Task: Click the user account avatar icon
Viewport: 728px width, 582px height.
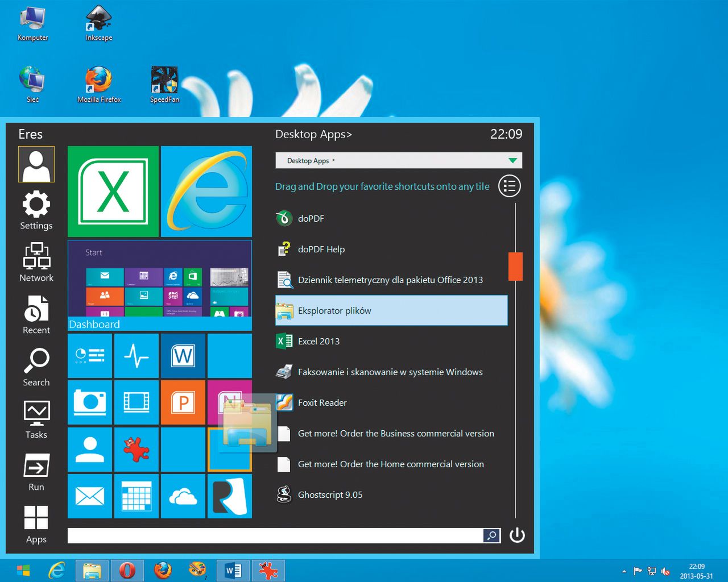Action: pyautogui.click(x=36, y=164)
